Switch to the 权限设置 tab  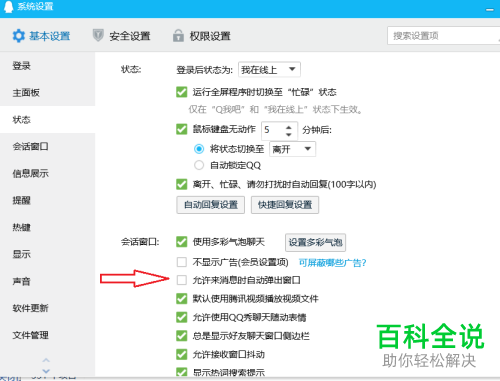[x=202, y=36]
